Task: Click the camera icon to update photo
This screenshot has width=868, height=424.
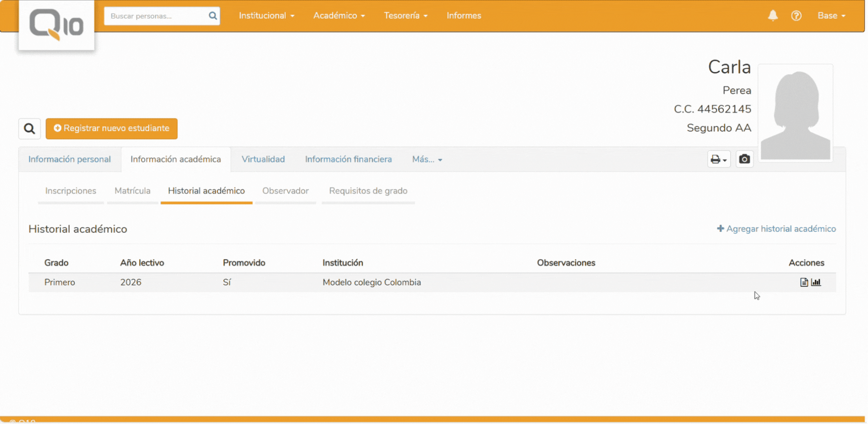Action: tap(744, 159)
